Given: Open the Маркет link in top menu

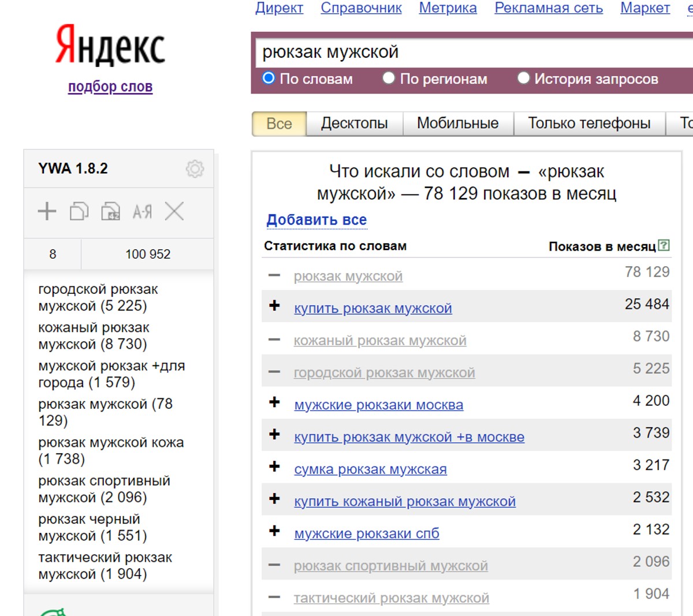Looking at the screenshot, I should [645, 8].
